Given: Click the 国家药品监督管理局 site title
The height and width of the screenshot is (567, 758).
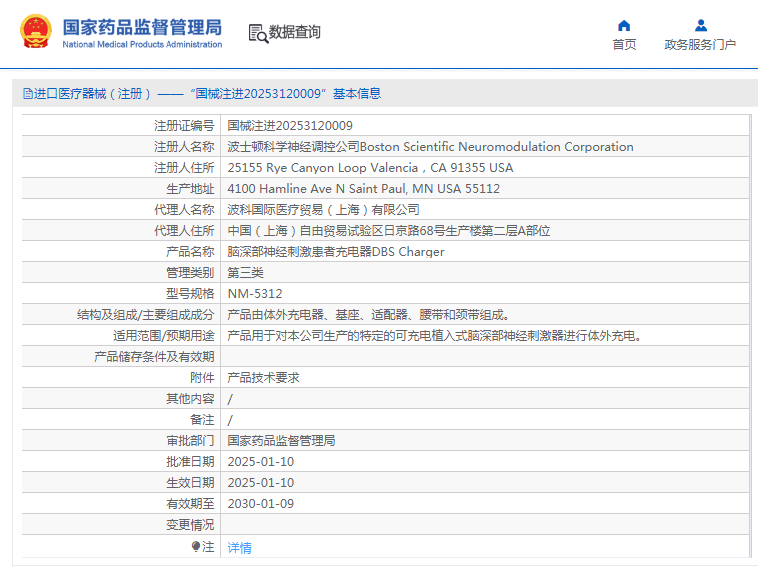Looking at the screenshot, I should [x=142, y=27].
